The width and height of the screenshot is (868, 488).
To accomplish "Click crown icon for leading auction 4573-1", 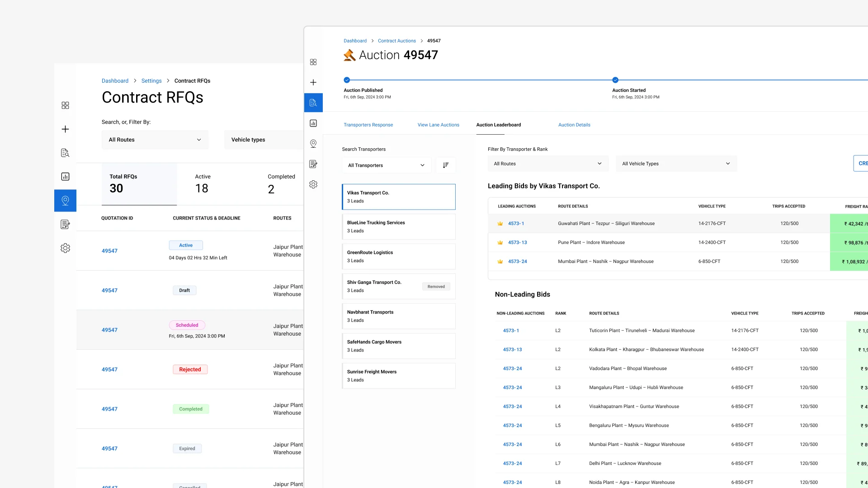I will (x=500, y=224).
